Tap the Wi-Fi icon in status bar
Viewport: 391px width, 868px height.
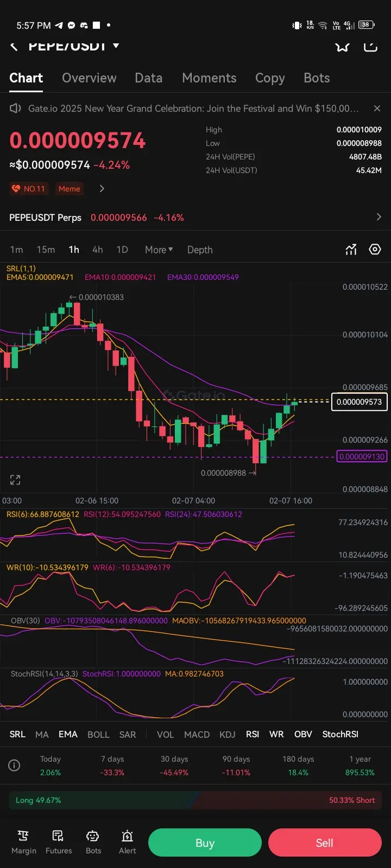[x=323, y=25]
